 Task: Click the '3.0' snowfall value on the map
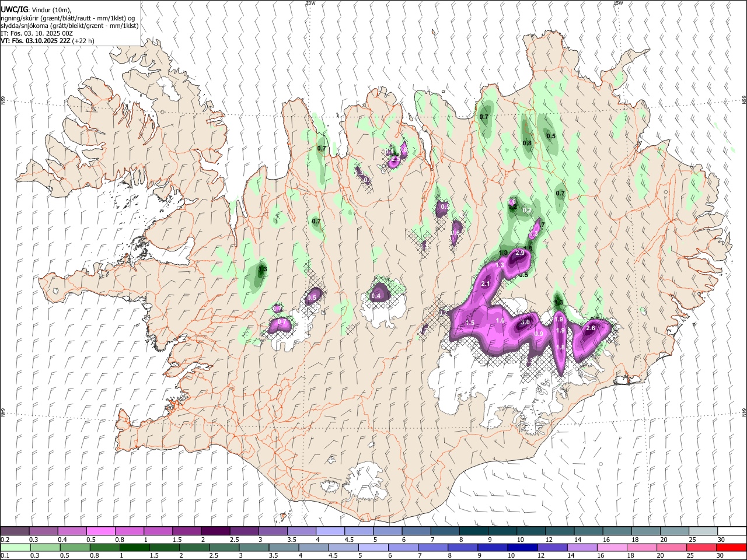(525, 322)
